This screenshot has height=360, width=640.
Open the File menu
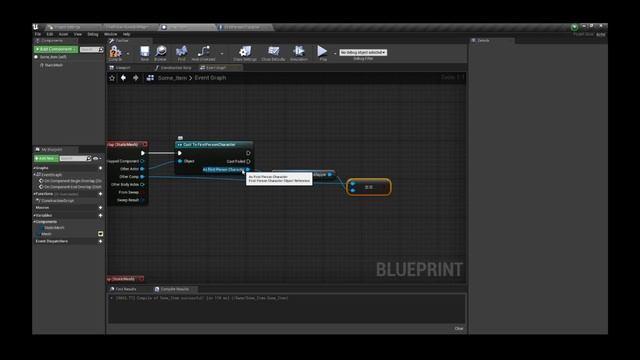click(38, 34)
